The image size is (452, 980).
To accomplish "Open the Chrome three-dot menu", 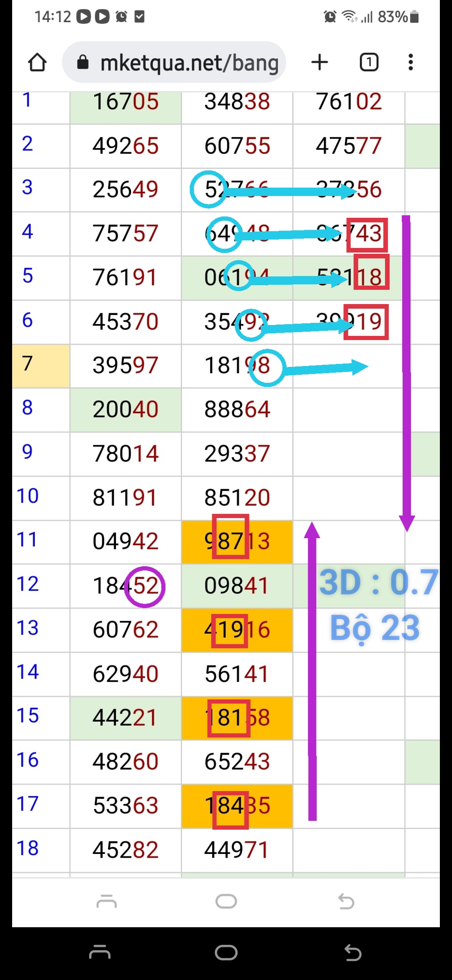I will (x=411, y=62).
